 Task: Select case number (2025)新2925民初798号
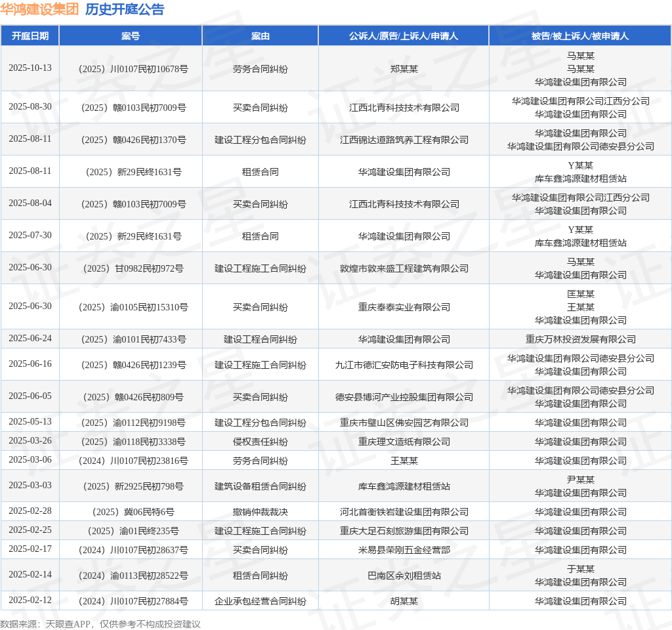(133, 486)
